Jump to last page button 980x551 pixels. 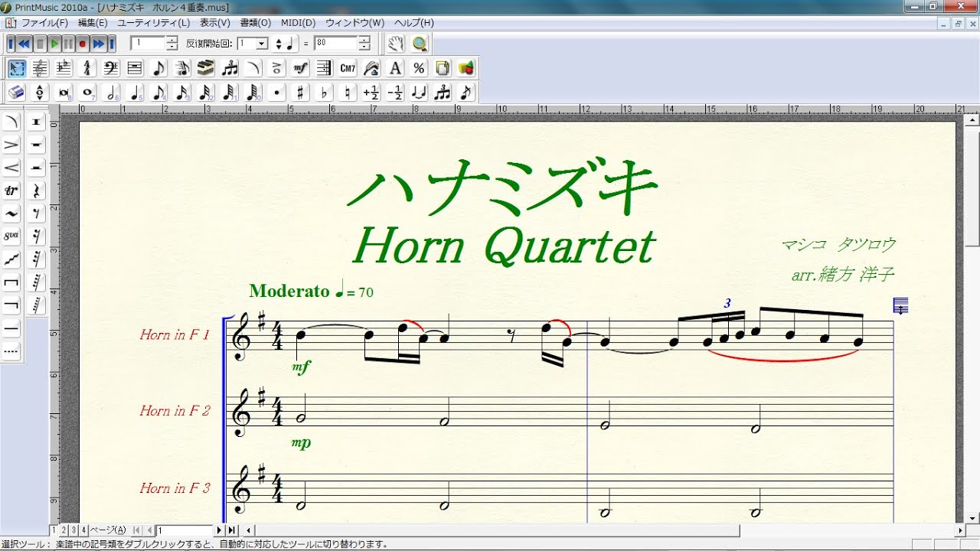[232, 530]
